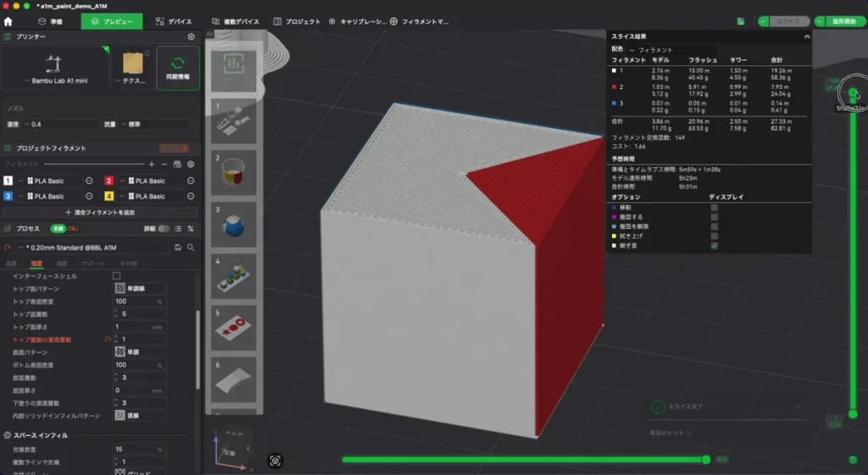Open Print (造形開始) dropdown arrow

click(x=820, y=21)
